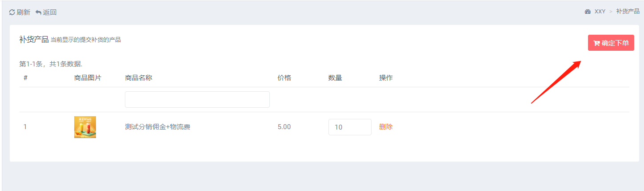Image resolution: width=644 pixels, height=191 pixels.
Task: Select the 刷新 refresh text link
Action: click(24, 12)
